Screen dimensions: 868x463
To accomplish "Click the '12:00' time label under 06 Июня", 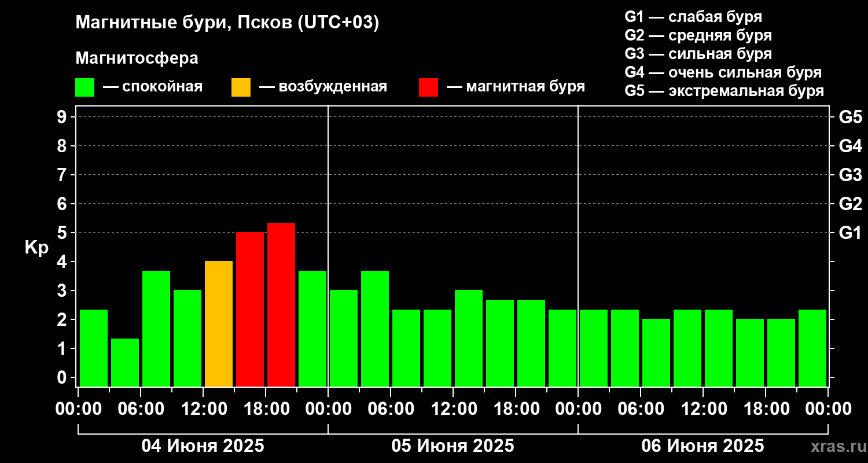I will (x=703, y=409).
